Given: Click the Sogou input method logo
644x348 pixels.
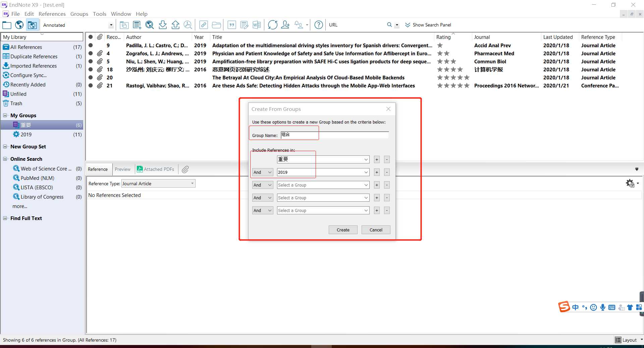Looking at the screenshot, I should (564, 307).
